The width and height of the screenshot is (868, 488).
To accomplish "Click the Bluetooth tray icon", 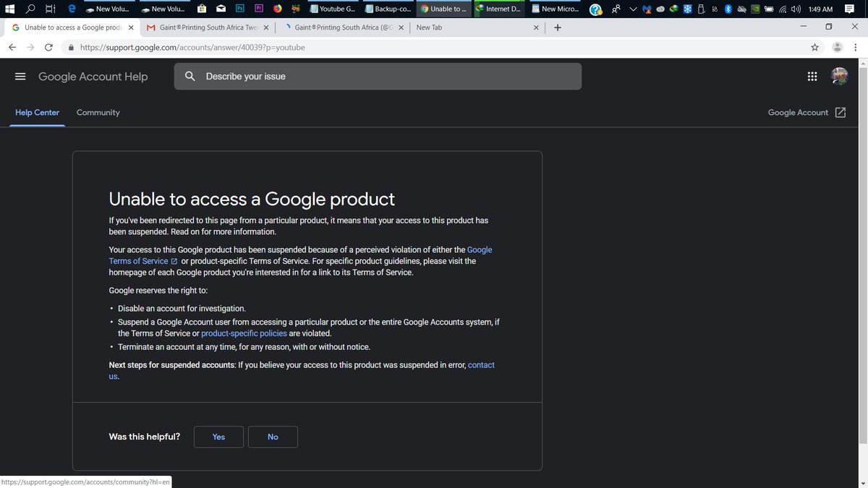I will [728, 9].
